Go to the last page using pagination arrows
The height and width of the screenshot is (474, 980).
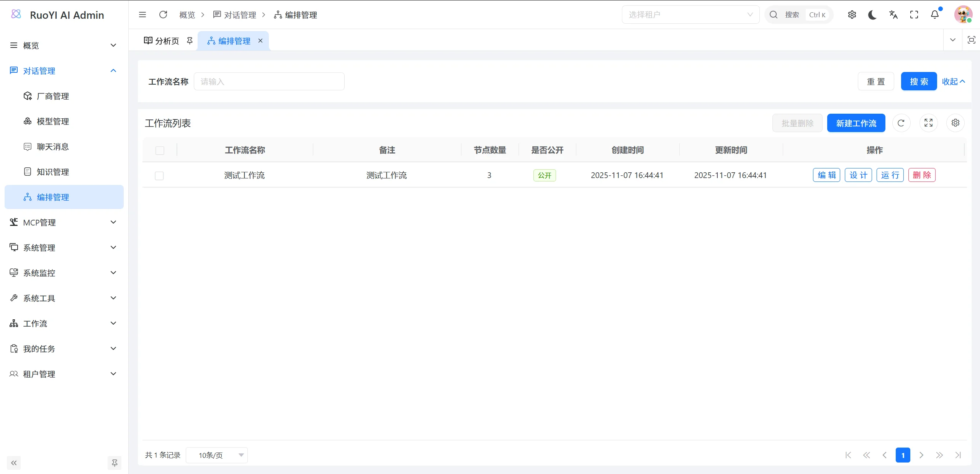click(958, 455)
